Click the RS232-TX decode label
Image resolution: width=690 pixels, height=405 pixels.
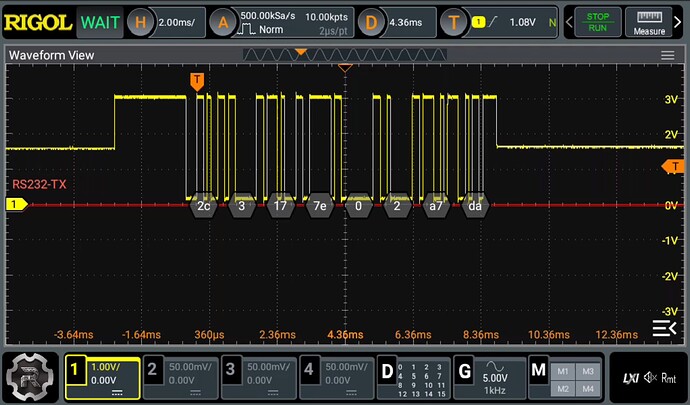[39, 184]
